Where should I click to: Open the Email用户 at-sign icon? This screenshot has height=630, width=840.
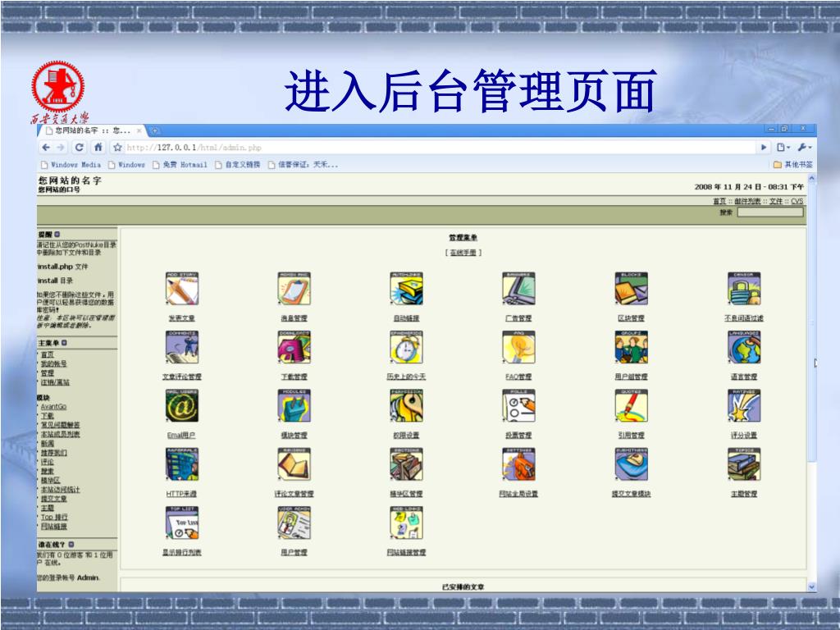click(182, 405)
